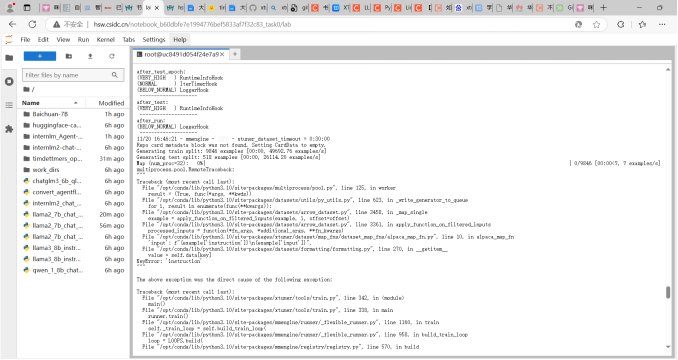This screenshot has height=360, width=678.
Task: Select the internlm2-chat-... folder
Action: click(73, 148)
